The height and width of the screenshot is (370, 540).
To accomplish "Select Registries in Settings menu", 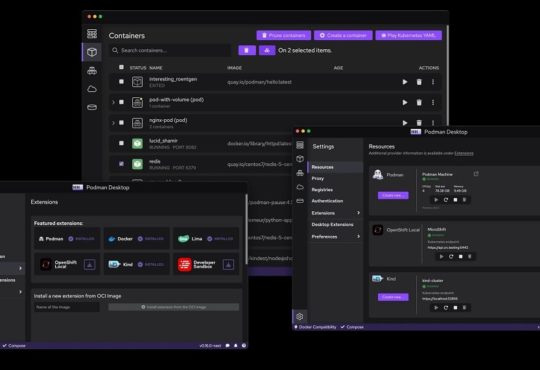I will tap(322, 190).
